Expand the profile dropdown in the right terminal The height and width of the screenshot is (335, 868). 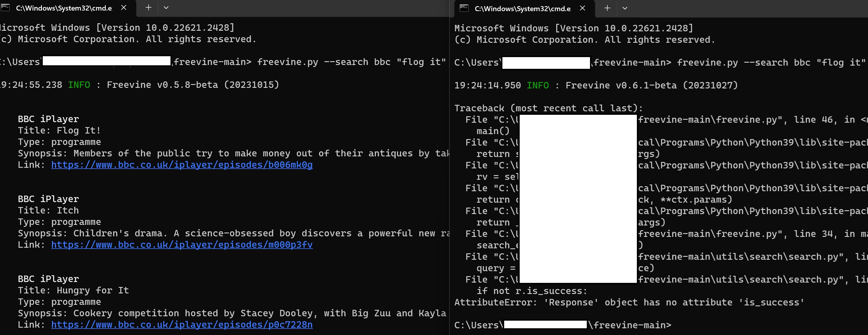[625, 8]
